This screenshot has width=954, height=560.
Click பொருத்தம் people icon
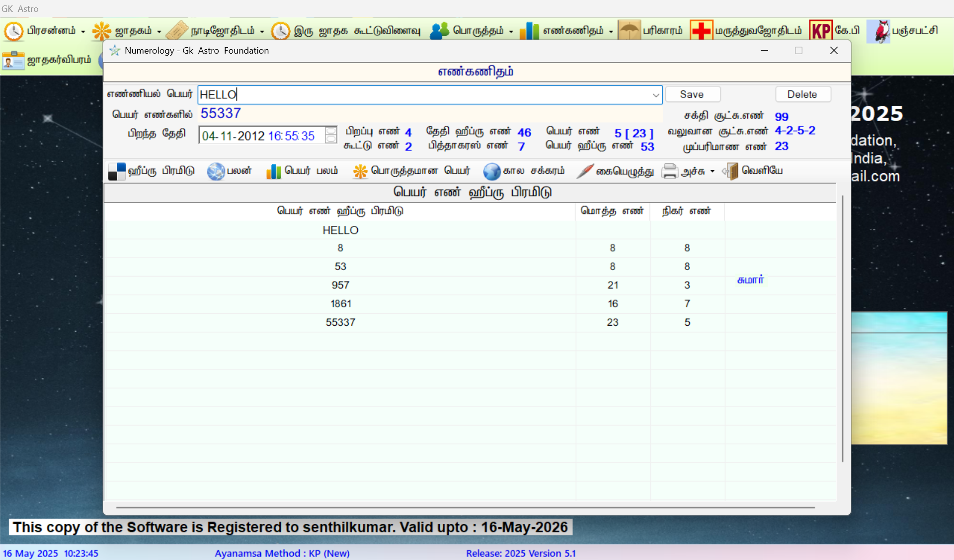[439, 31]
